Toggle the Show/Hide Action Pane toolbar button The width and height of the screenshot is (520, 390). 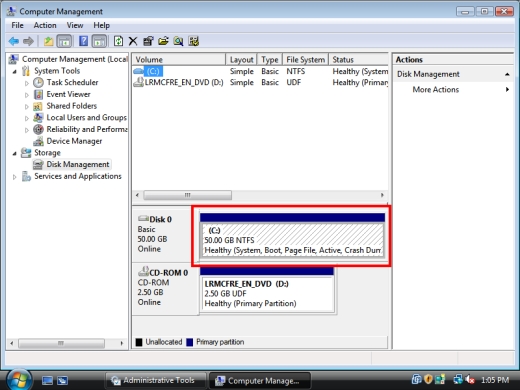(x=99, y=41)
